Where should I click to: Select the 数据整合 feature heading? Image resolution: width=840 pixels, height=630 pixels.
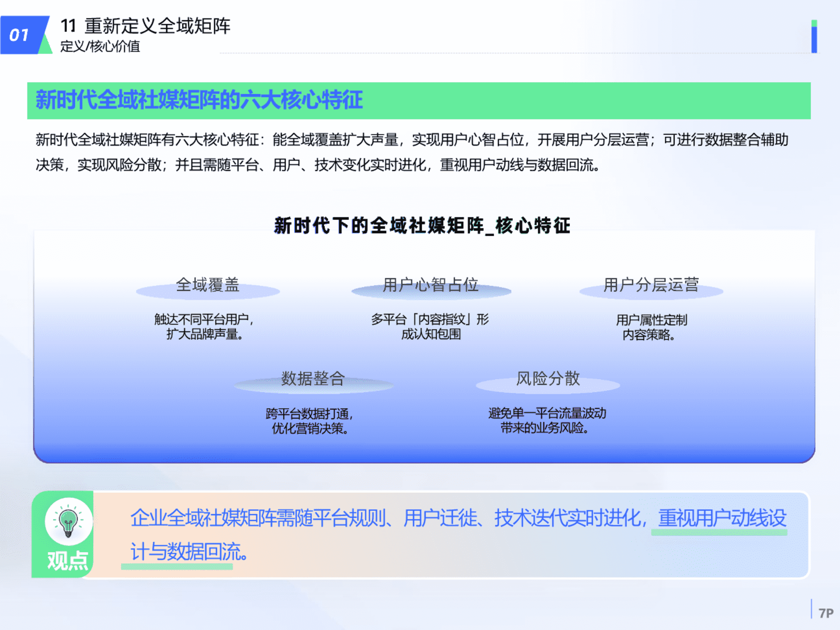[x=313, y=379]
